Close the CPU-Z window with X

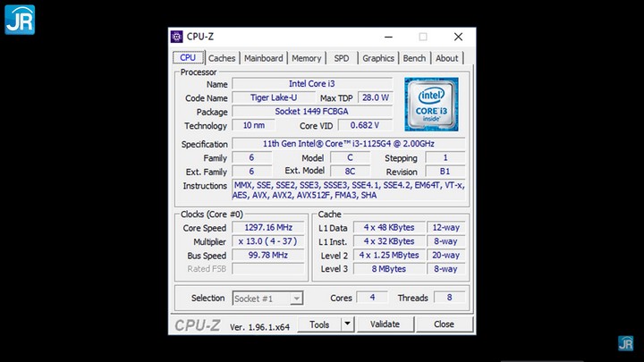(x=458, y=37)
